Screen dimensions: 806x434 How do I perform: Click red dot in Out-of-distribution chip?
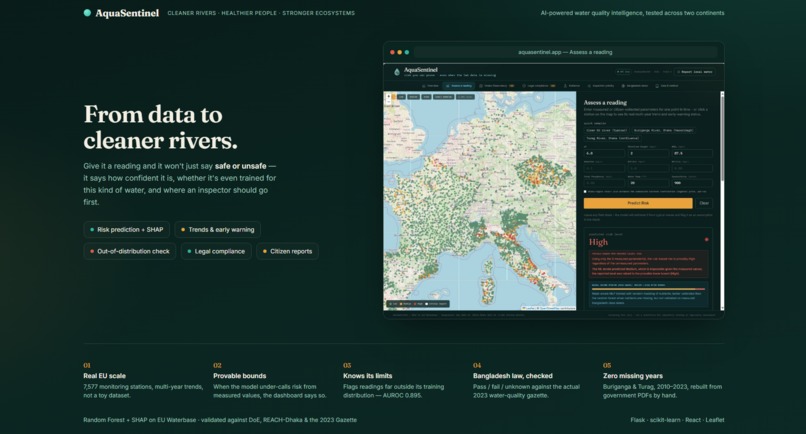click(92, 251)
